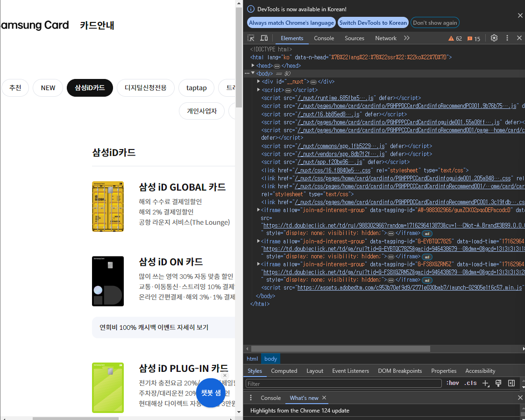This screenshot has height=420, width=525.
Task: Click Always match Chrome's language
Action: click(x=291, y=23)
